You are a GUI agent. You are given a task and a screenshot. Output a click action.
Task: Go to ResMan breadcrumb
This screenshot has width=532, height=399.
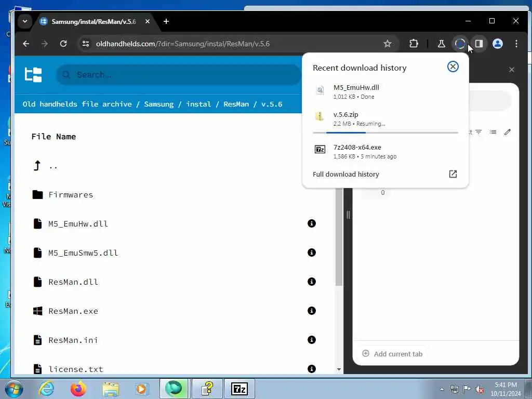click(x=236, y=104)
